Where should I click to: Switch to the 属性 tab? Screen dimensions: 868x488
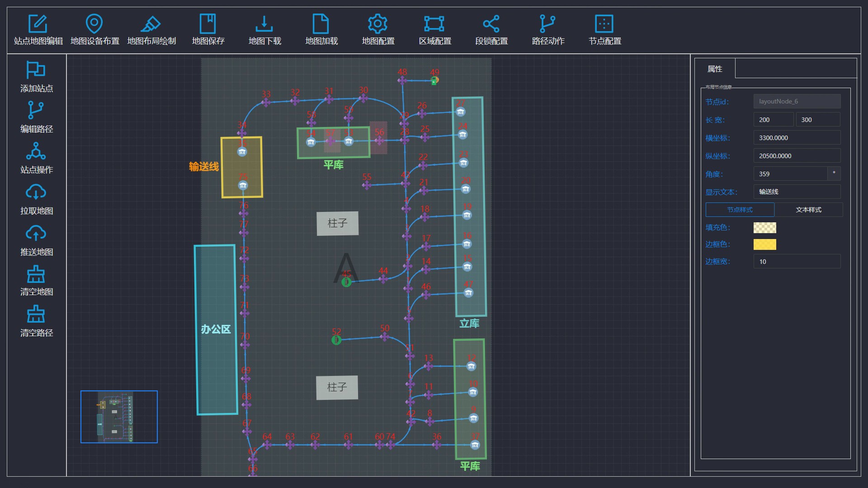coord(715,69)
